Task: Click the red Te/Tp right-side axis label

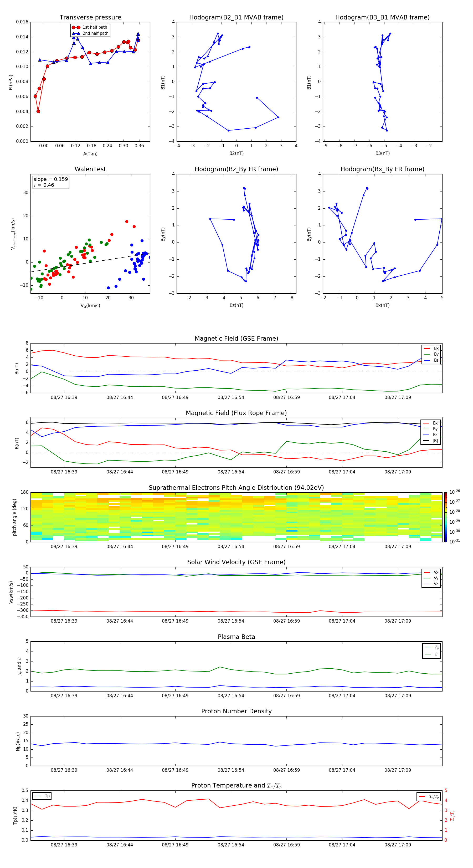Action: tap(452, 815)
